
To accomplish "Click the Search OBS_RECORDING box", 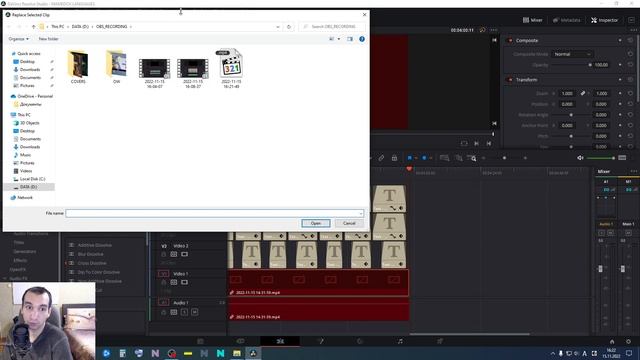I will 332,27.
